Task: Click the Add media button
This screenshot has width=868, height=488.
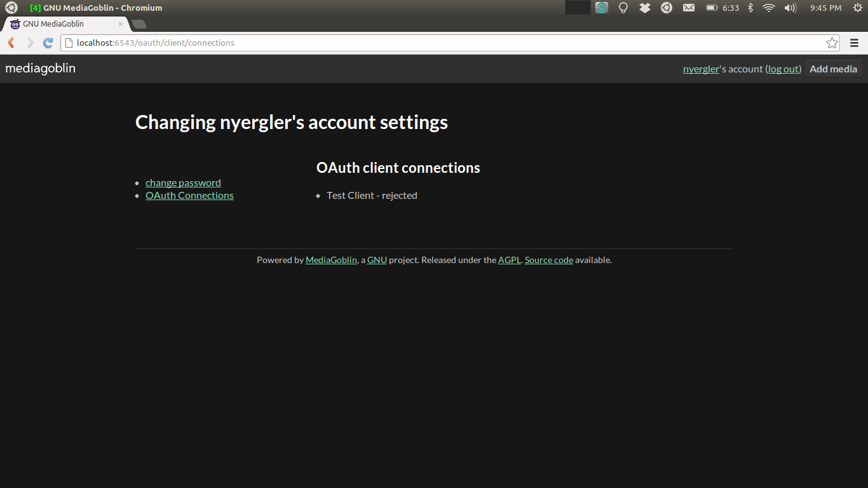Action: click(x=833, y=69)
